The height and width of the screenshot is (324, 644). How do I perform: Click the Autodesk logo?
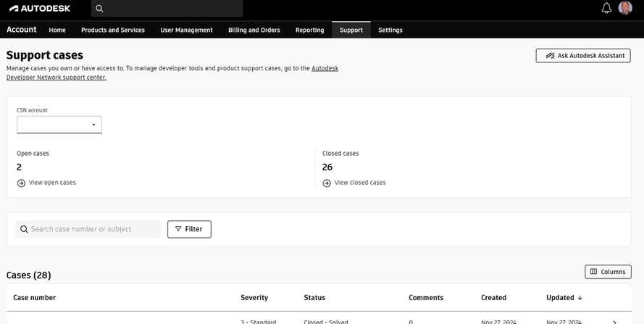(40, 8)
